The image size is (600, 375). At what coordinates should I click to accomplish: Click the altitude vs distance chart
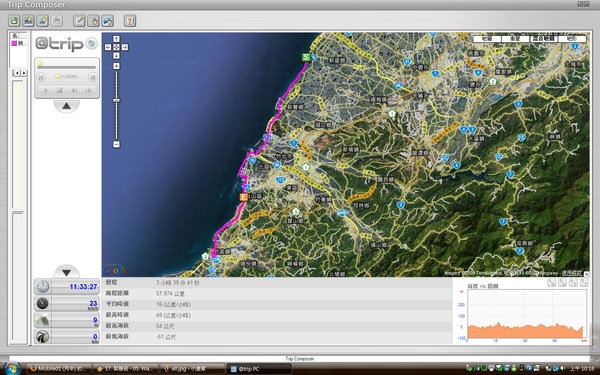click(527, 314)
